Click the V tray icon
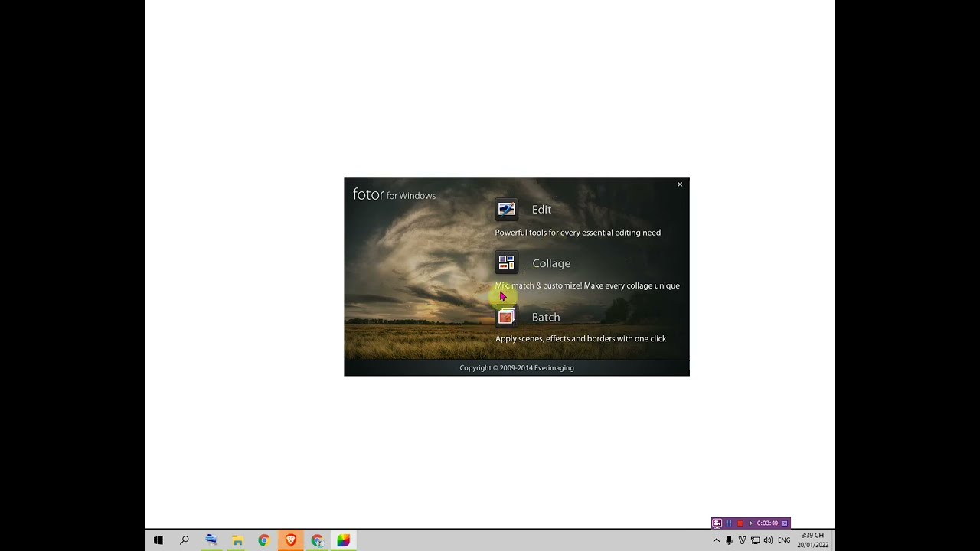Viewport: 980px width, 551px height. [742, 540]
